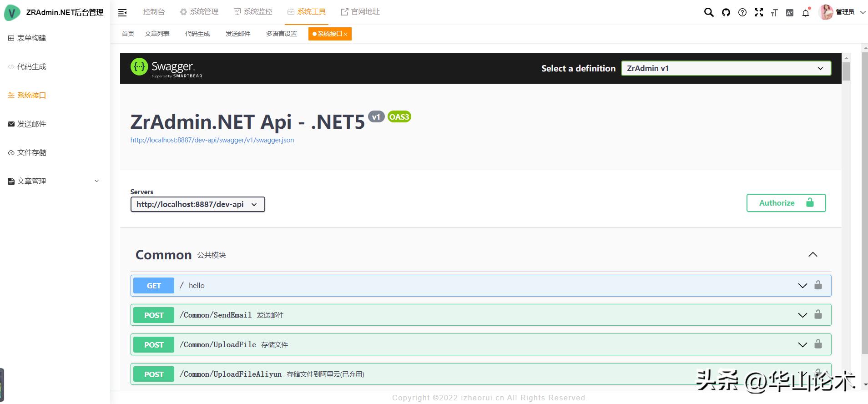Image resolution: width=868 pixels, height=404 pixels.
Task: Open the font size setting icon
Action: point(774,13)
